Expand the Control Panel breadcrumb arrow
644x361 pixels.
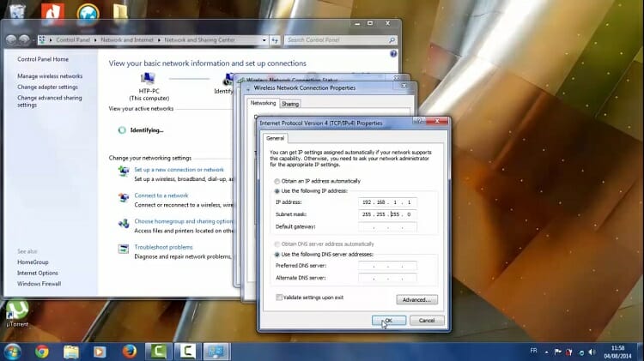[x=94, y=39]
